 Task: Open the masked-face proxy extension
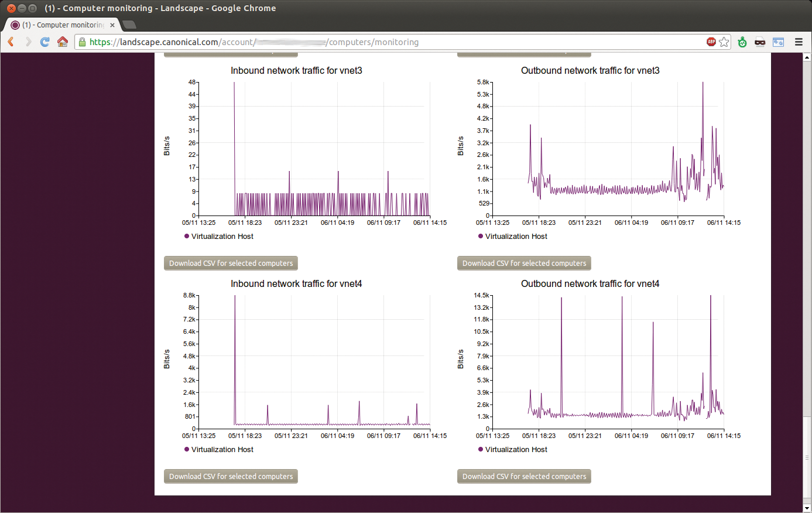pos(760,42)
